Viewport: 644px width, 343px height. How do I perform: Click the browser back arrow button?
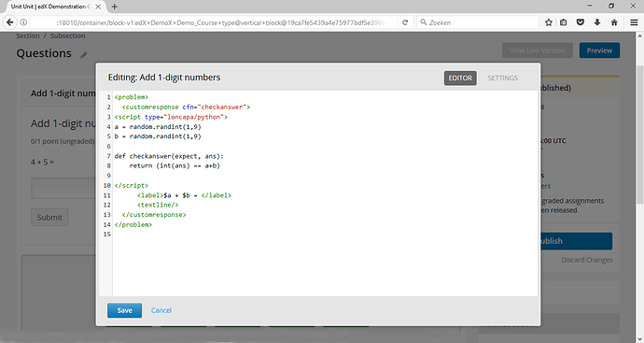click(x=10, y=22)
